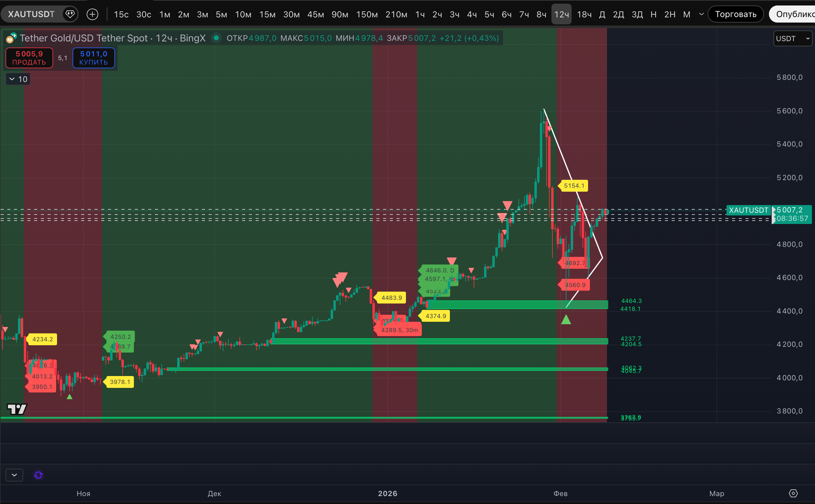Expand the timeframe list chevron after М
815x504 pixels.
701,14
